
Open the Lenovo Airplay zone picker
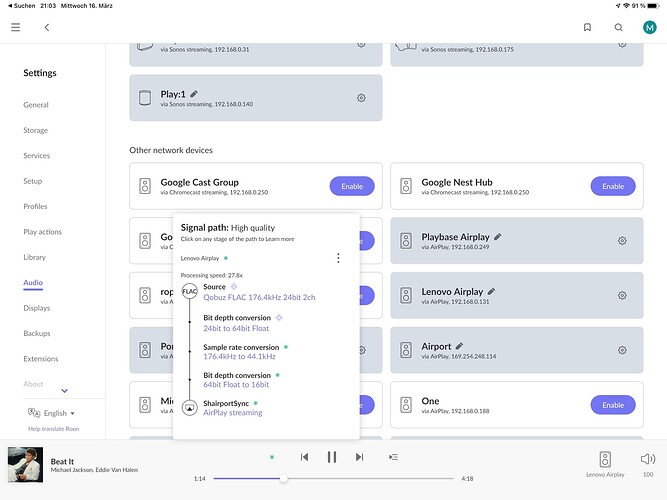pos(605,464)
